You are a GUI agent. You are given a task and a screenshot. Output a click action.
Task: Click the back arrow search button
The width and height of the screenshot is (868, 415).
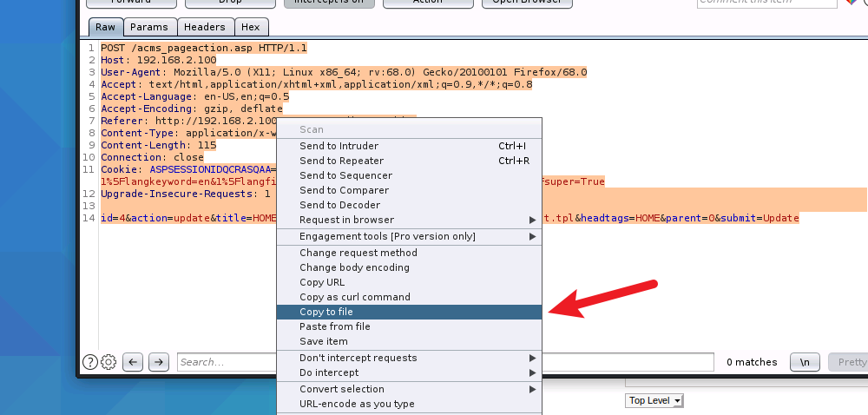coord(133,362)
